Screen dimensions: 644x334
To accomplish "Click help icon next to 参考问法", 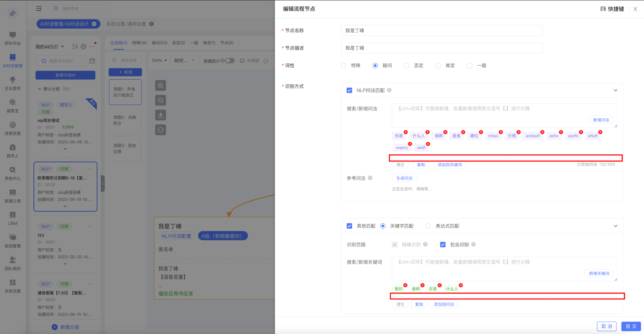I will [370, 178].
